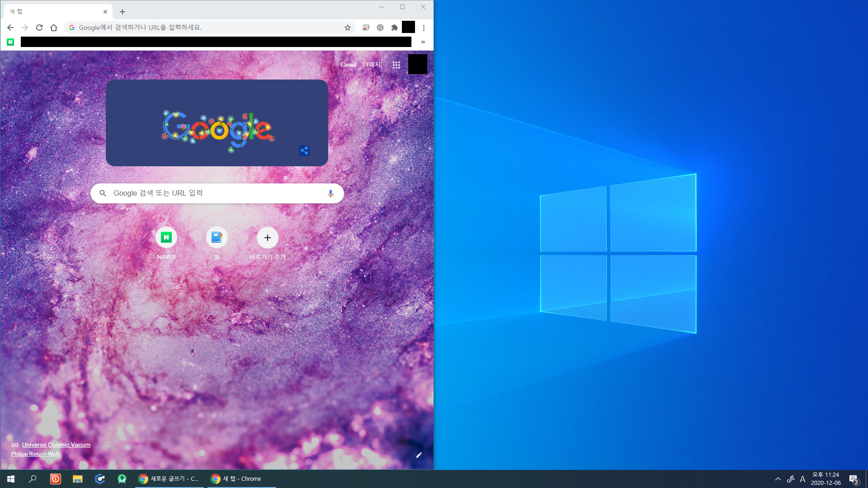
Task: Expand hidden bookmarks with double chevron
Action: pos(423,42)
